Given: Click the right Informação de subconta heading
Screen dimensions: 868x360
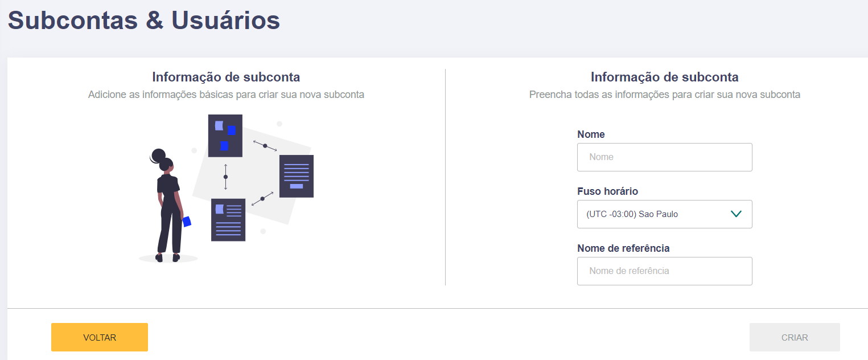Looking at the screenshot, I should (664, 77).
